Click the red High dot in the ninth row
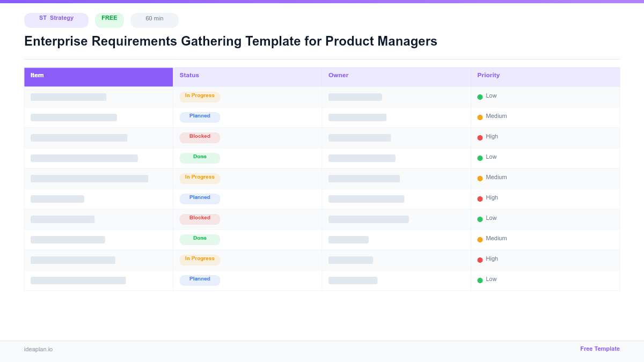Image resolution: width=644 pixels, height=362 pixels. pos(479,259)
